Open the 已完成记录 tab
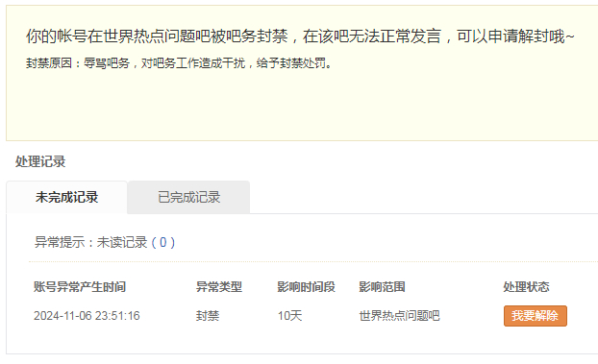The width and height of the screenshot is (598, 364). click(188, 198)
